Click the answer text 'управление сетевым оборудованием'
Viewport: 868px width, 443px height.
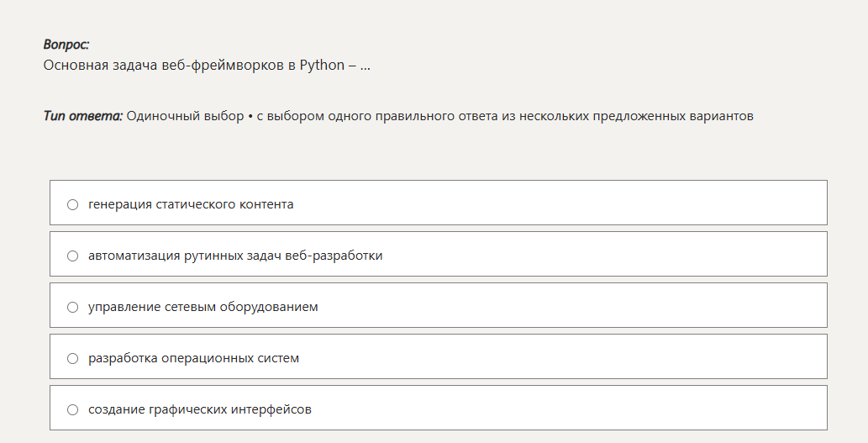pyautogui.click(x=203, y=307)
